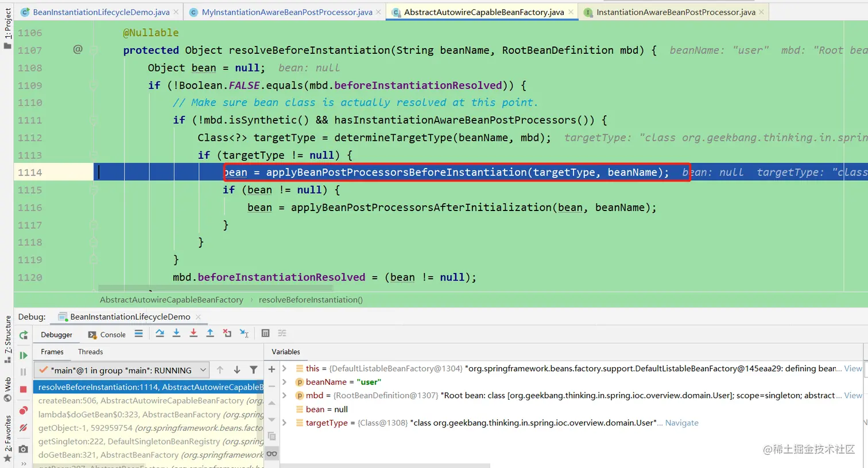Click Navigate link for targetType
Viewport: 868px width, 468px height.
682,423
